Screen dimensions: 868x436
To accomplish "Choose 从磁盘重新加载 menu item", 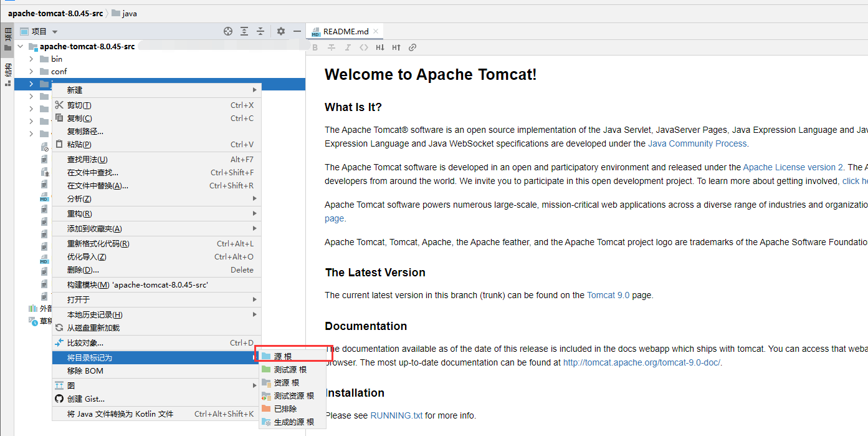I will click(156, 327).
